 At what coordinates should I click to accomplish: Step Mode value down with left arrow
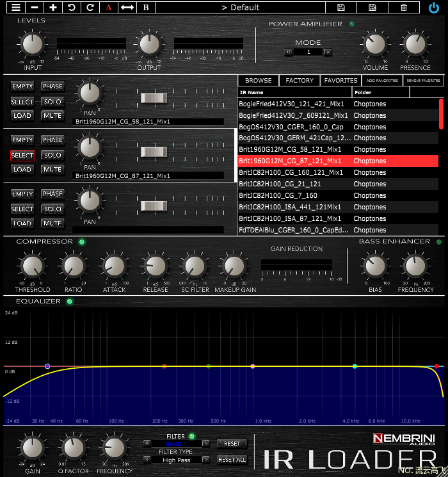pos(289,52)
